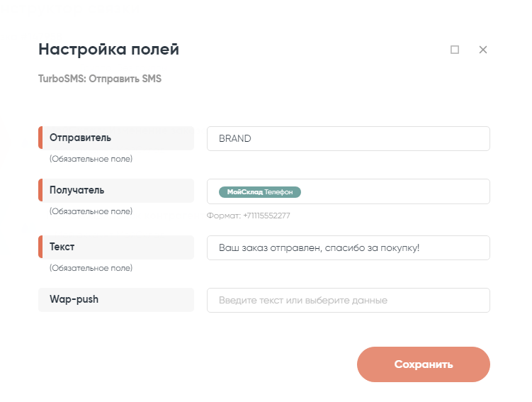Click the Настройка полей dialog title

pos(108,50)
